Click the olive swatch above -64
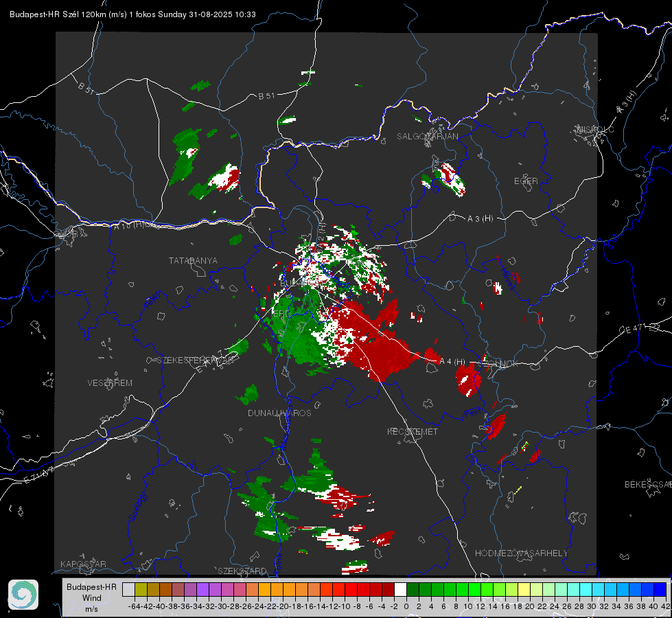Image resolution: width=672 pixels, height=618 pixels. point(141,589)
